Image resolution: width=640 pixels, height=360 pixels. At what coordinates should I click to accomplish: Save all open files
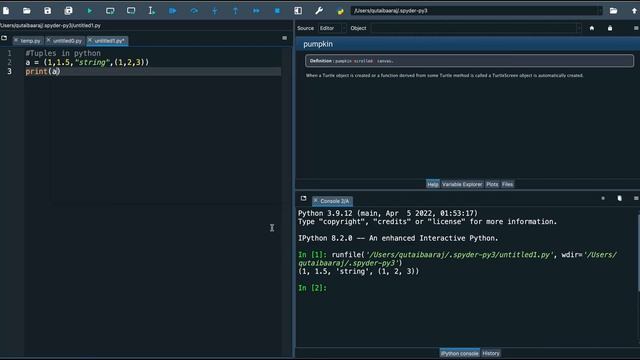click(x=68, y=11)
